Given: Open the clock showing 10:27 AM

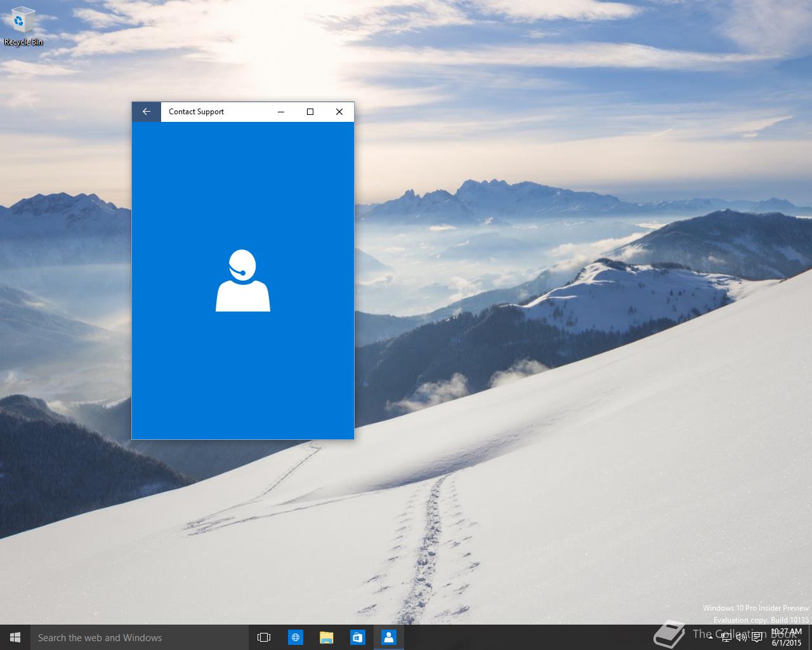Looking at the screenshot, I should pos(787,637).
